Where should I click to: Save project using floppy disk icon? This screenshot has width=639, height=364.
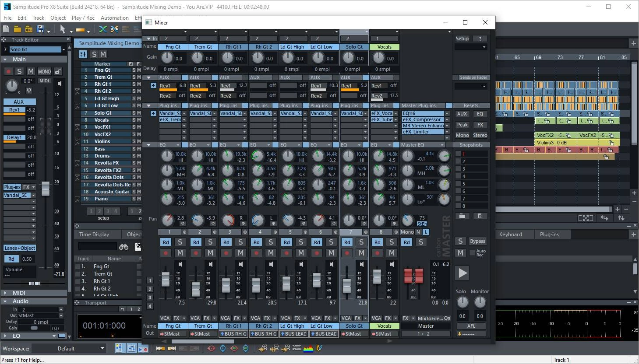pos(40,29)
